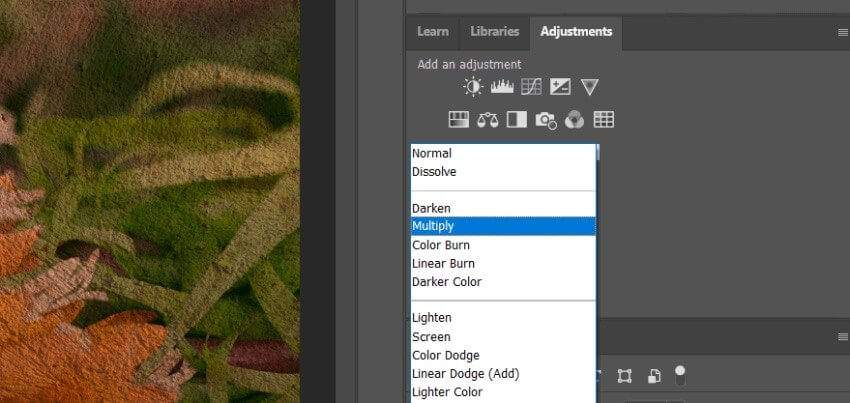This screenshot has height=403, width=850.
Task: Switch to the Libraries tab
Action: click(495, 31)
